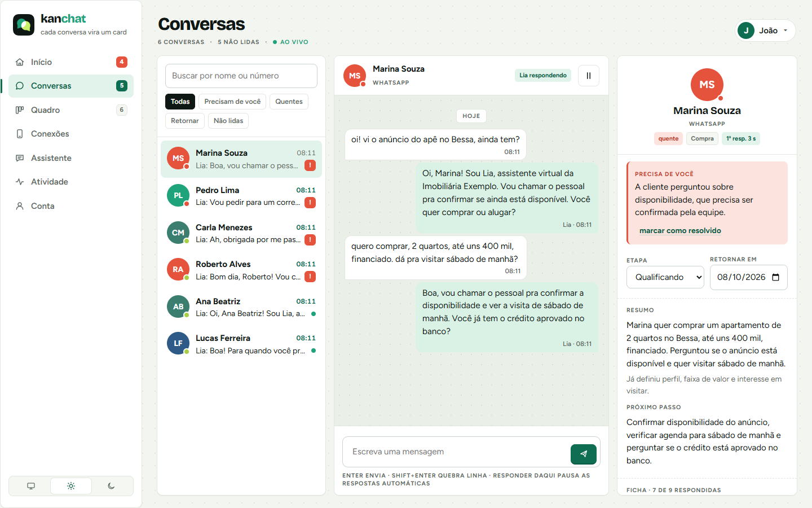Open the Assistente section
The height and width of the screenshot is (508, 812).
(71, 158)
